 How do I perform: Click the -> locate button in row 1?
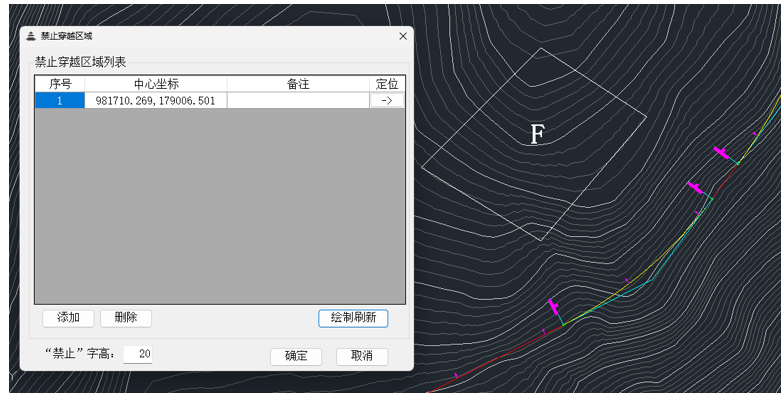pos(387,101)
